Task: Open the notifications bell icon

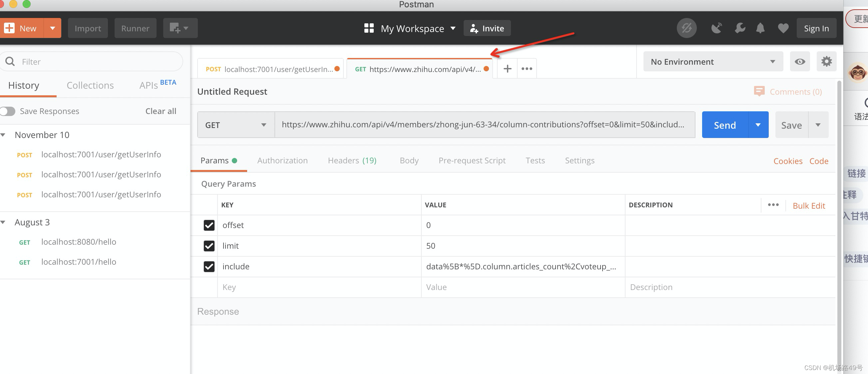Action: [761, 28]
